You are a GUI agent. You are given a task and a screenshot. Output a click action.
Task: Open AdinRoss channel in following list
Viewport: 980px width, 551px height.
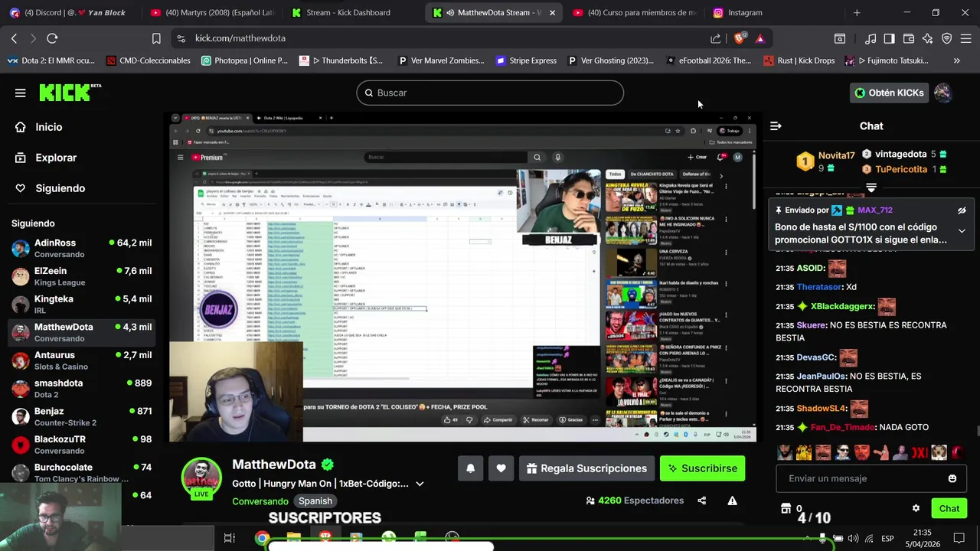tap(82, 248)
